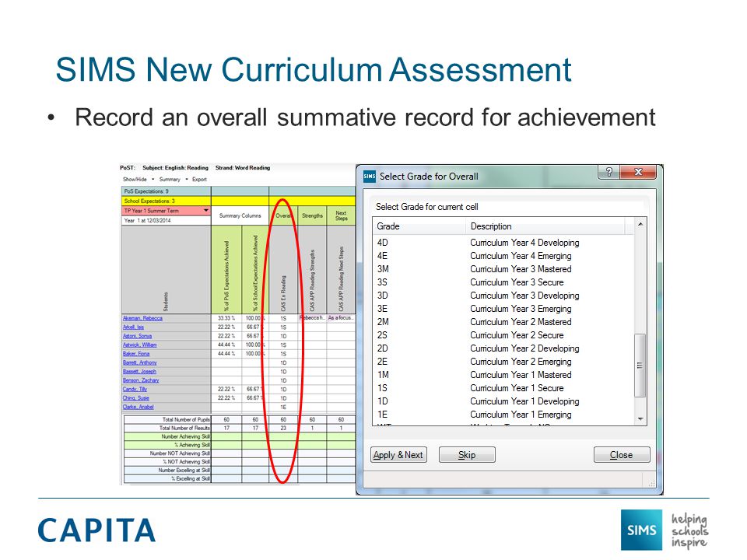The height and width of the screenshot is (560, 747).
Task: Click the Skip button
Action: pos(467,455)
